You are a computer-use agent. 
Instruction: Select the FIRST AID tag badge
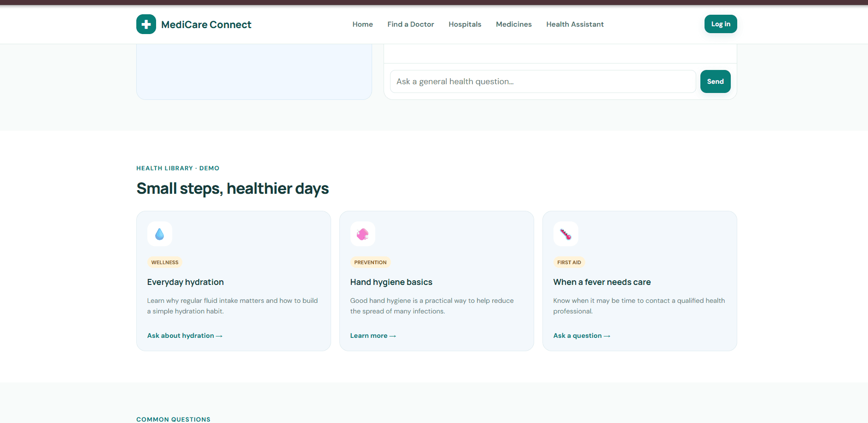pos(569,262)
